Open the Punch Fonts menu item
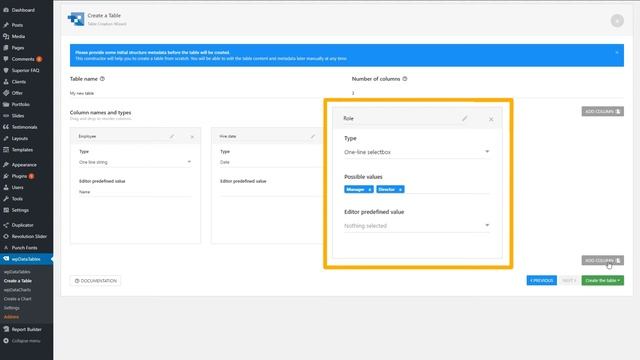The height and width of the screenshot is (360, 640). pyautogui.click(x=24, y=248)
